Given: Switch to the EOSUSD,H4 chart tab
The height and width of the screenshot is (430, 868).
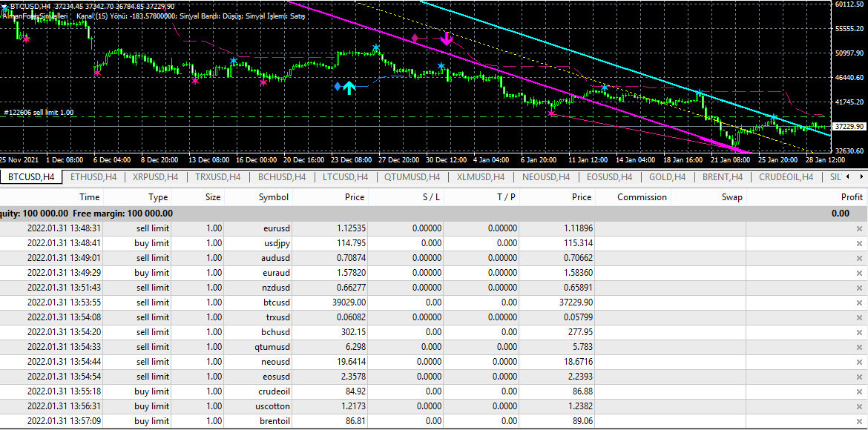Looking at the screenshot, I should pyautogui.click(x=609, y=177).
